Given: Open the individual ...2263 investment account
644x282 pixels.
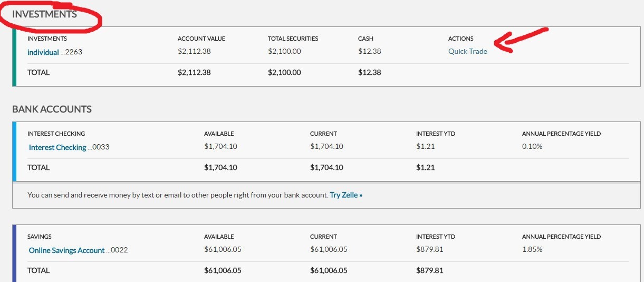Looking at the screenshot, I should click(x=43, y=52).
